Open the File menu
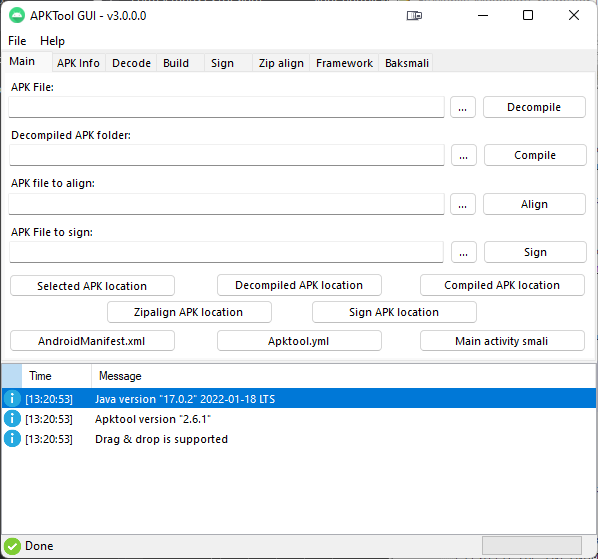Viewport: 598px width, 559px height. point(17,41)
